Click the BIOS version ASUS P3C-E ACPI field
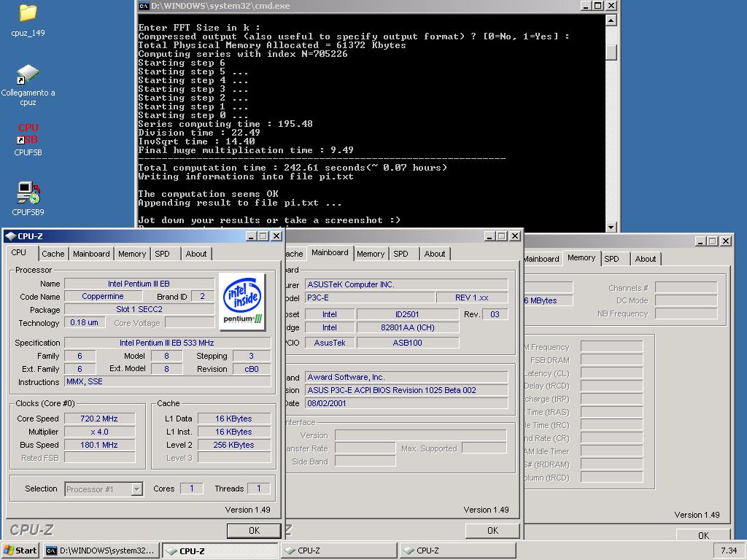The image size is (747, 560). [x=406, y=390]
